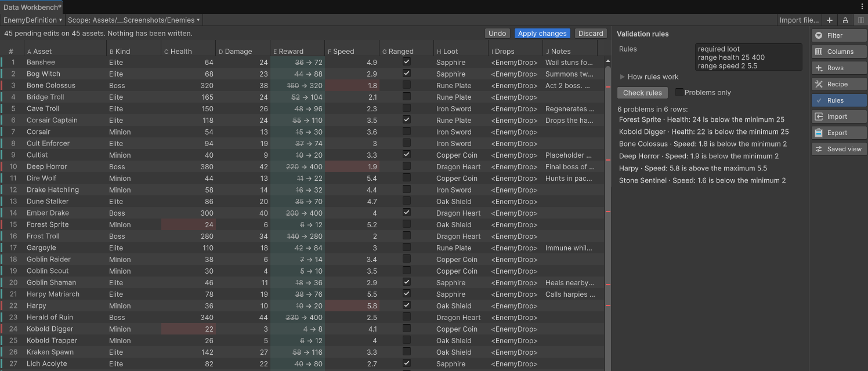Click the Deep Horror speed problem entry
868x371 pixels.
coord(699,156)
